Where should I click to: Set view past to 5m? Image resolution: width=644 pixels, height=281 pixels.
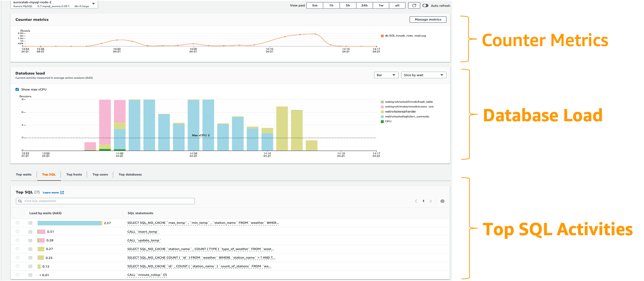(x=314, y=6)
